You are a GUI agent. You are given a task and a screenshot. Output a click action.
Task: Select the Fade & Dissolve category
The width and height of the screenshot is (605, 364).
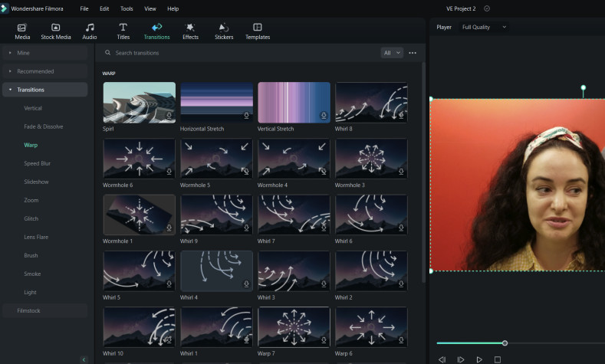pyautogui.click(x=43, y=126)
